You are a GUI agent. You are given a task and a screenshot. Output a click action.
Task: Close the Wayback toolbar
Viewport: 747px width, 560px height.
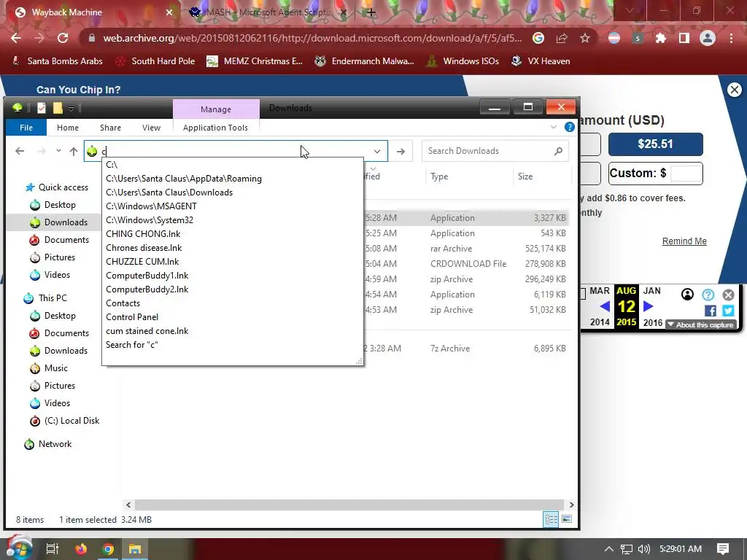(728, 295)
